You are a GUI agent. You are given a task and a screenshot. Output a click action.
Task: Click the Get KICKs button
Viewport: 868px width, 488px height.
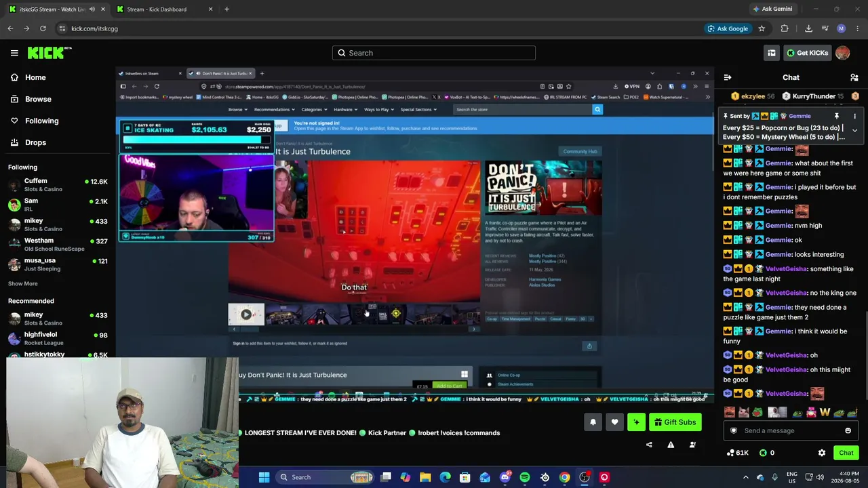click(807, 53)
